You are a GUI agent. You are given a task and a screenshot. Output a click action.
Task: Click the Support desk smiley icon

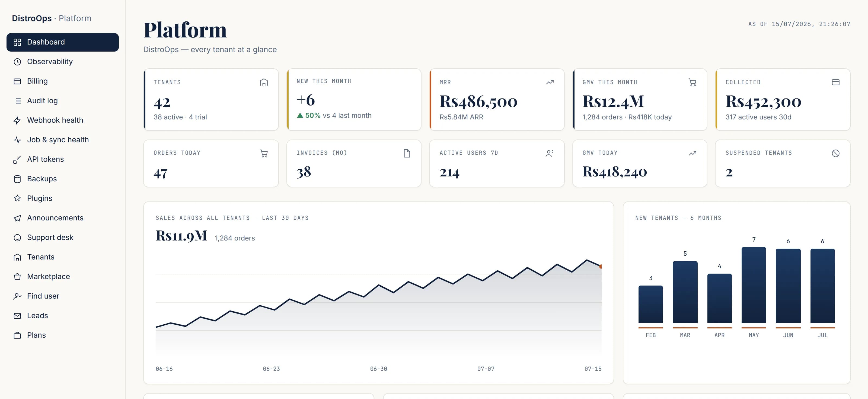[17, 237]
